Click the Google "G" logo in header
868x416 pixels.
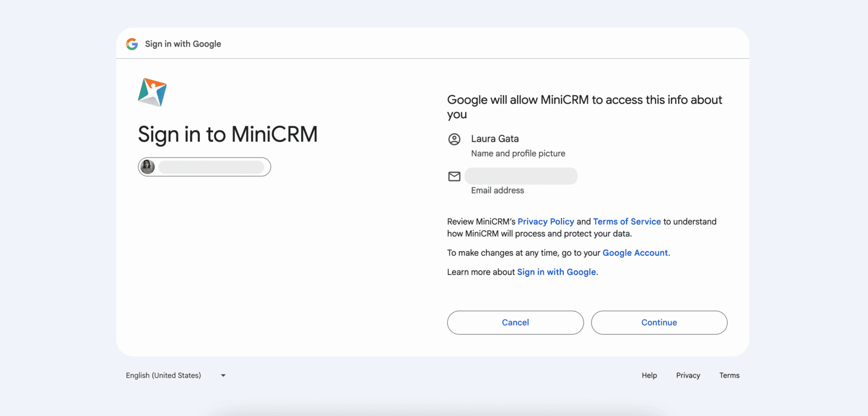132,44
